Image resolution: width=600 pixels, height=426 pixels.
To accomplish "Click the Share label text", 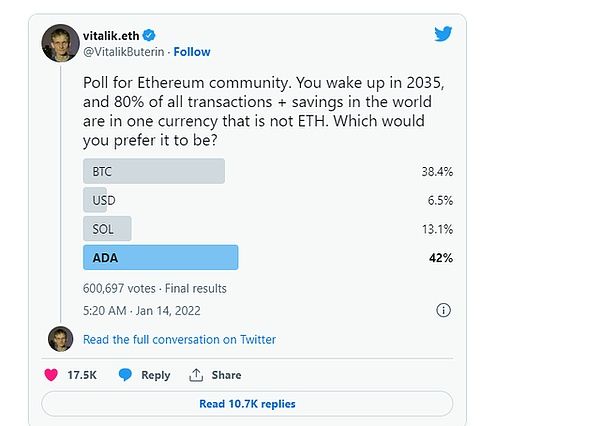I will coord(226,375).
